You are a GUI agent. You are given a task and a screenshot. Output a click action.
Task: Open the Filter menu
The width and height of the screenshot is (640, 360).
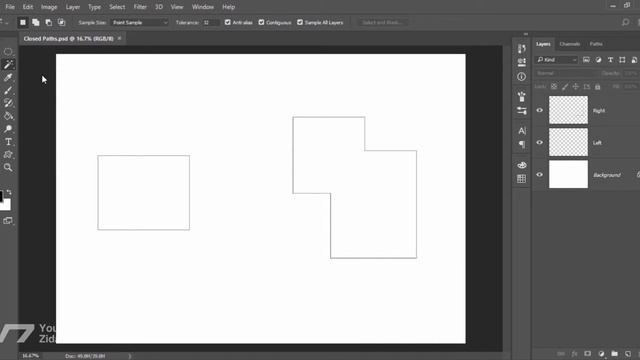140,7
